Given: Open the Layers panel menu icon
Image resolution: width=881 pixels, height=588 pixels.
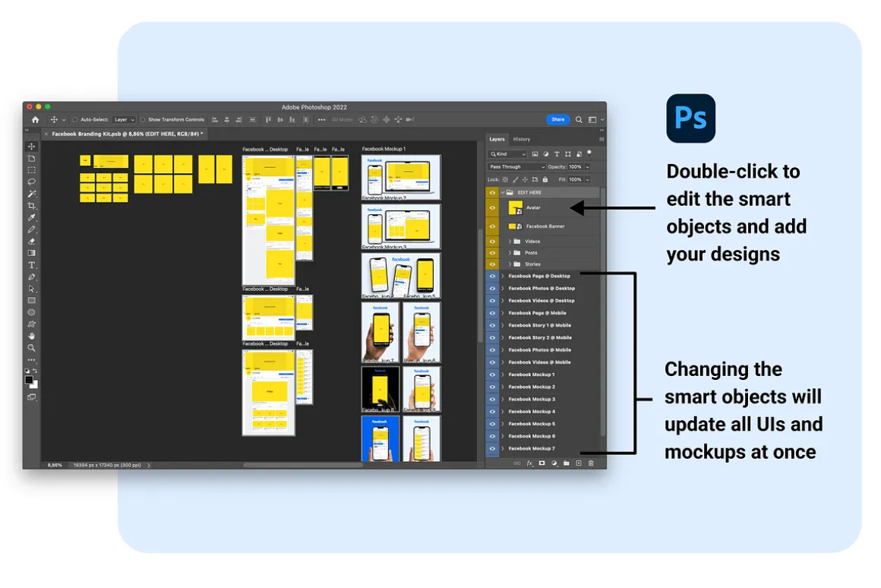Looking at the screenshot, I should 602,139.
